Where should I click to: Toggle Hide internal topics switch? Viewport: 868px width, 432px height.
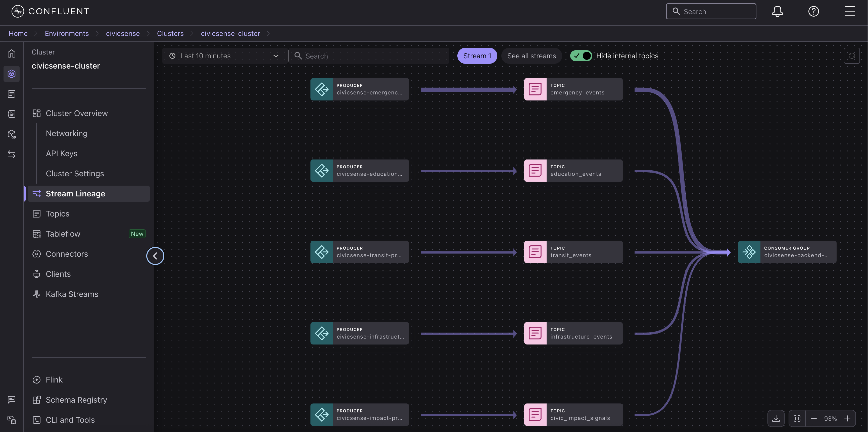pos(581,56)
